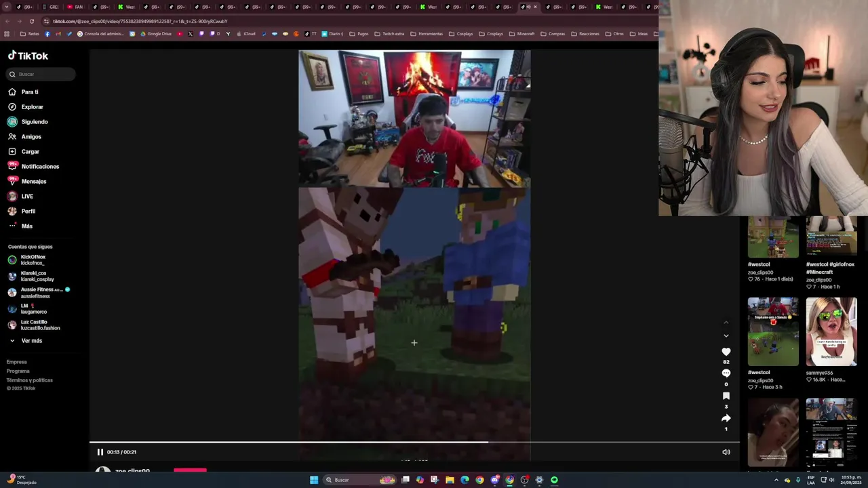Open the LM laugamerco account
The image size is (868, 488).
point(33,308)
